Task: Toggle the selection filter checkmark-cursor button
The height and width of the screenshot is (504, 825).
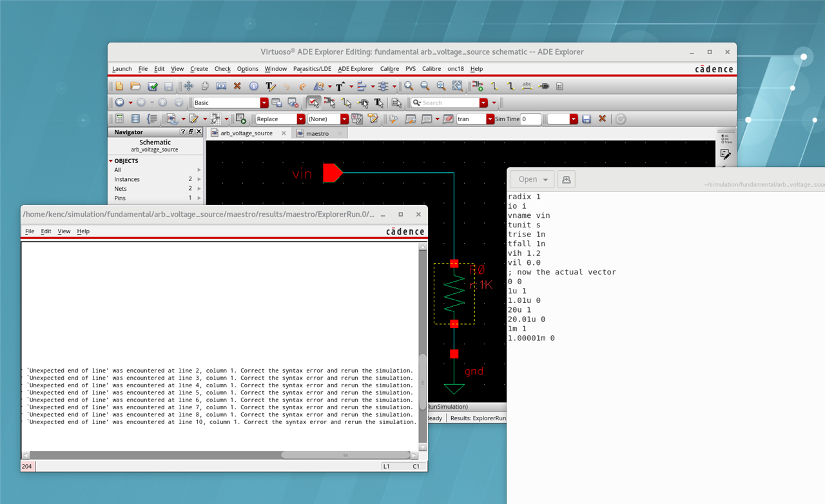Action: pos(313,102)
